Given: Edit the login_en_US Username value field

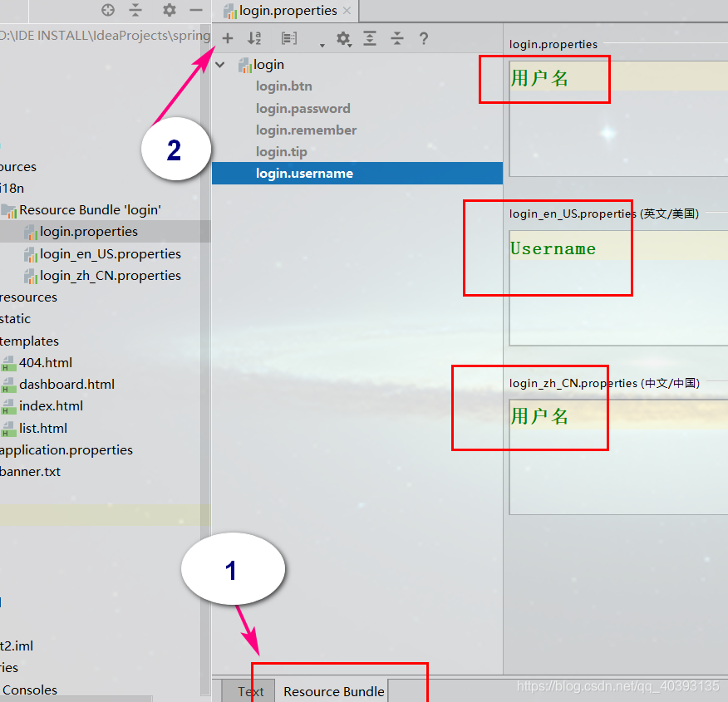Looking at the screenshot, I should pyautogui.click(x=618, y=287).
